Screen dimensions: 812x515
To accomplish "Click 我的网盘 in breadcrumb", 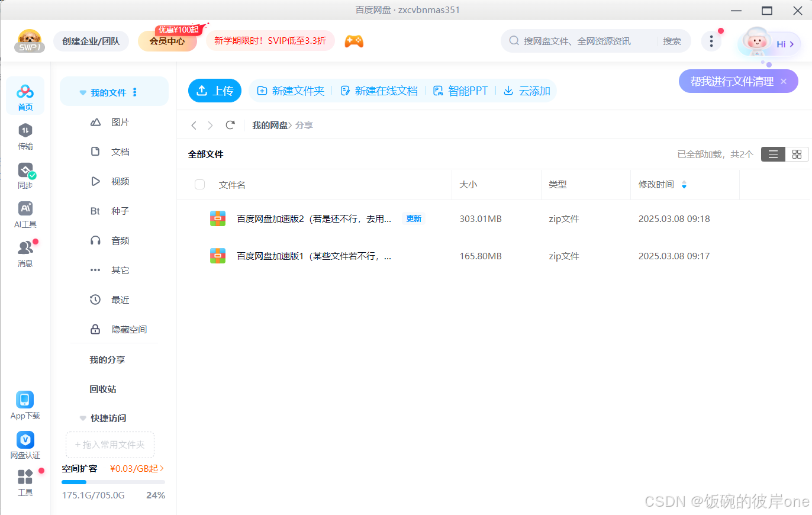I will 270,125.
